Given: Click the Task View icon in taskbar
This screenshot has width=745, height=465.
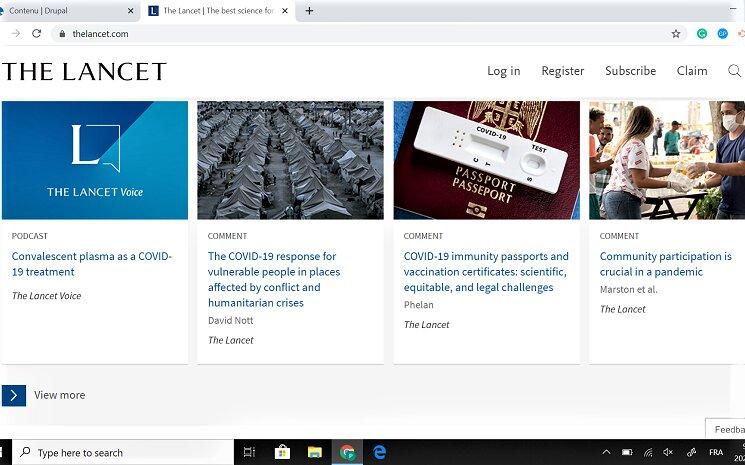Looking at the screenshot, I should pos(249,452).
